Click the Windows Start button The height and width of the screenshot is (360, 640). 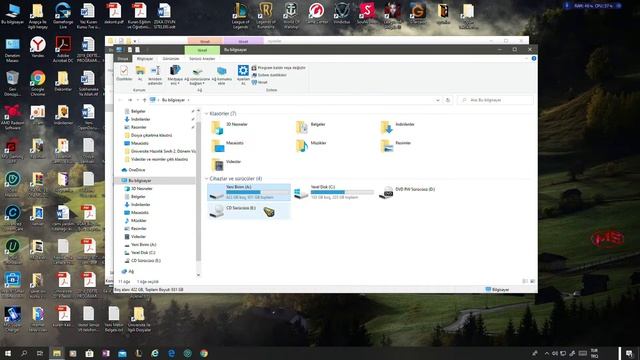pyautogui.click(x=8, y=353)
